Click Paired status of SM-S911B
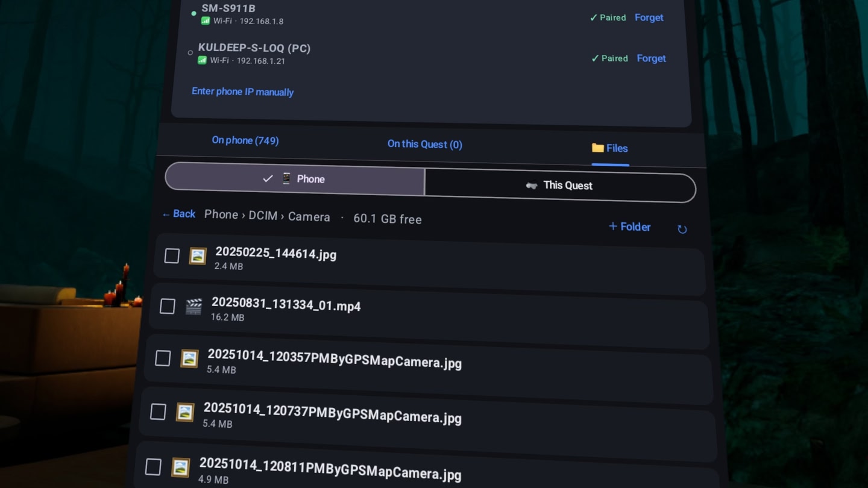The image size is (868, 488). [x=608, y=17]
